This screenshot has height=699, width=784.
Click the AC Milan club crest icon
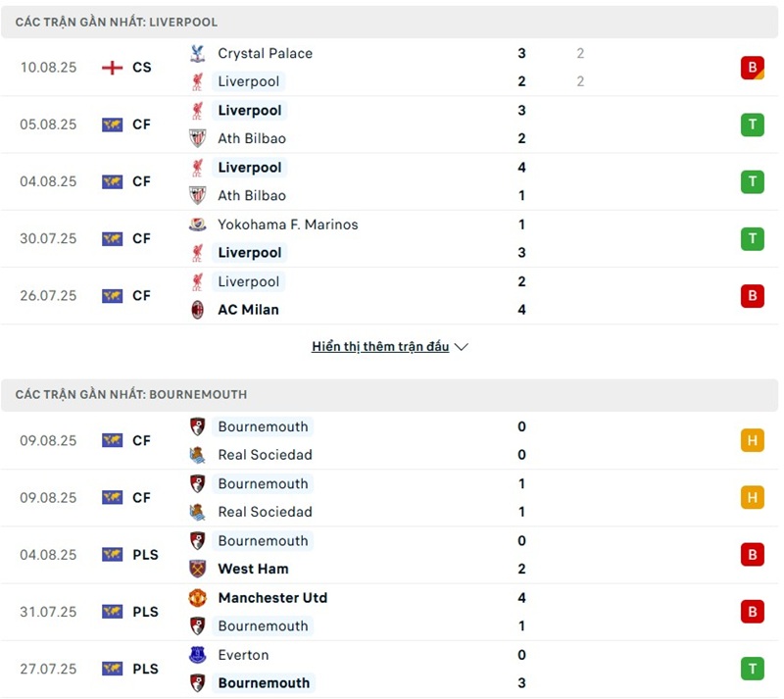[x=198, y=310]
